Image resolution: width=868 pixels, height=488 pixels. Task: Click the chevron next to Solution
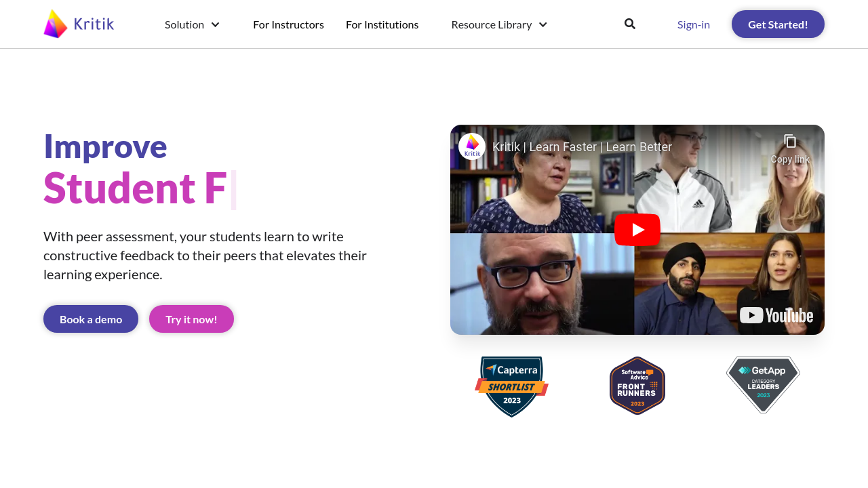coord(216,24)
